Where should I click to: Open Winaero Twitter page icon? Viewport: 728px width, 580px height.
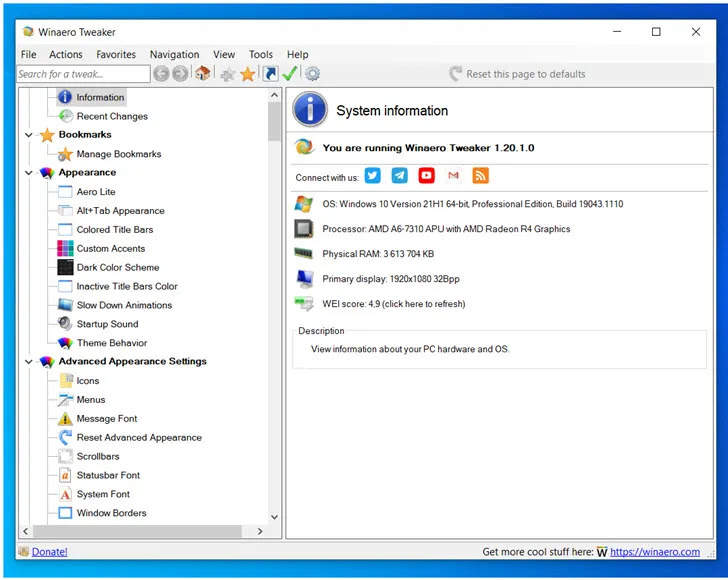coord(372,176)
